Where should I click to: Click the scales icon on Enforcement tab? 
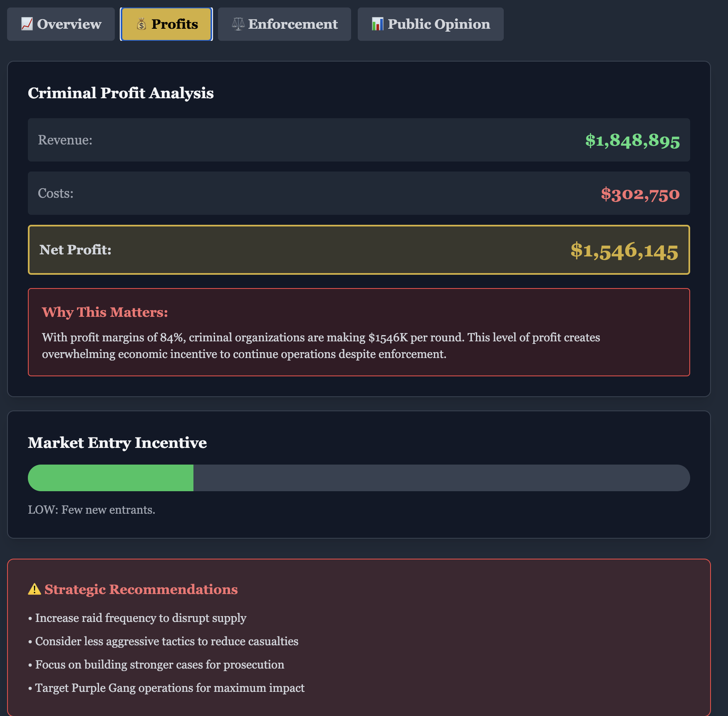(238, 24)
